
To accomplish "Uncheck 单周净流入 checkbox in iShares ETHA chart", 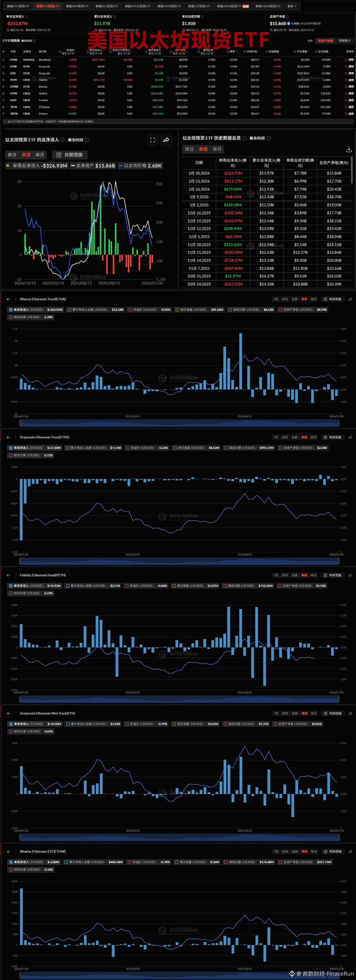I will coord(11,310).
